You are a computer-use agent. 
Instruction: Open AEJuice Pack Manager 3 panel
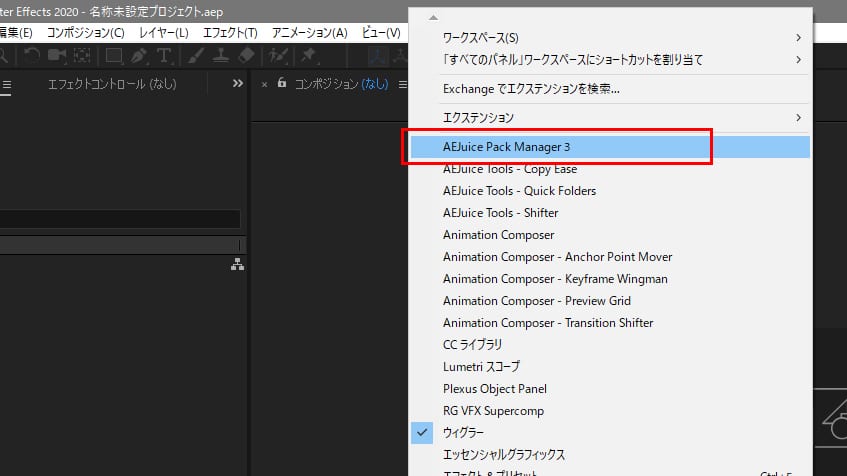click(610, 147)
